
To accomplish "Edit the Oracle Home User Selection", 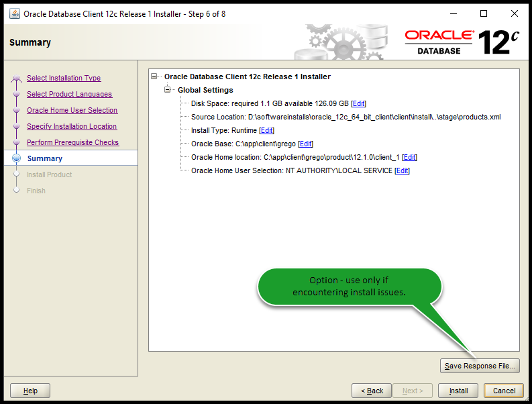I will pyautogui.click(x=403, y=170).
